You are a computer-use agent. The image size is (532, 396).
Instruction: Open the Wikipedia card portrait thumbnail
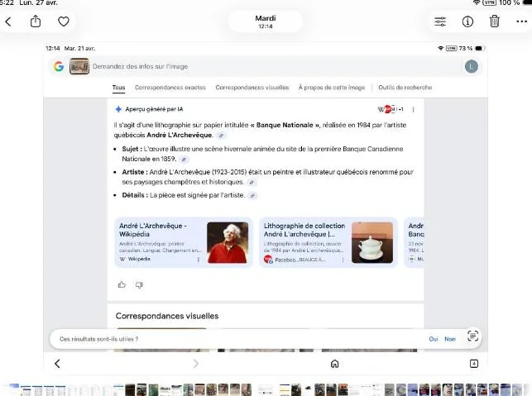228,242
